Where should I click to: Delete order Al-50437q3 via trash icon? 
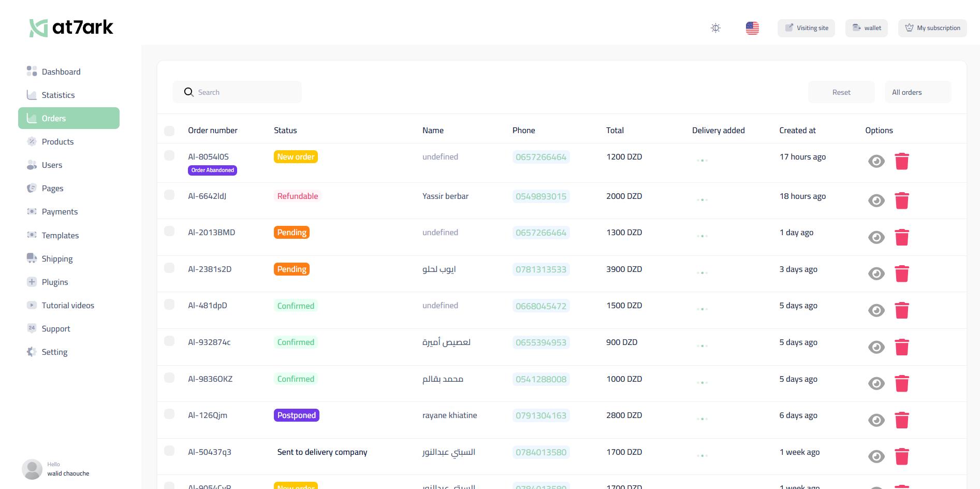902,456
